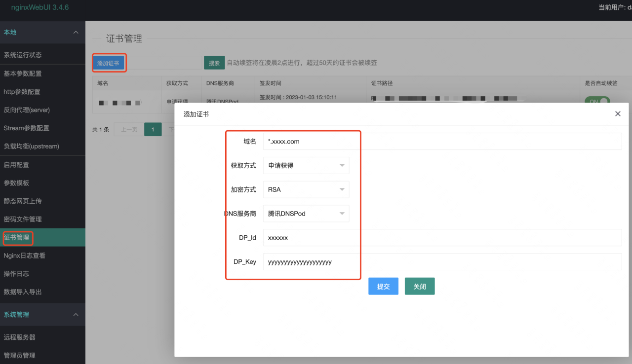Image resolution: width=632 pixels, height=364 pixels.
Task: Open the DNS服务商 dropdown
Action: pos(306,214)
